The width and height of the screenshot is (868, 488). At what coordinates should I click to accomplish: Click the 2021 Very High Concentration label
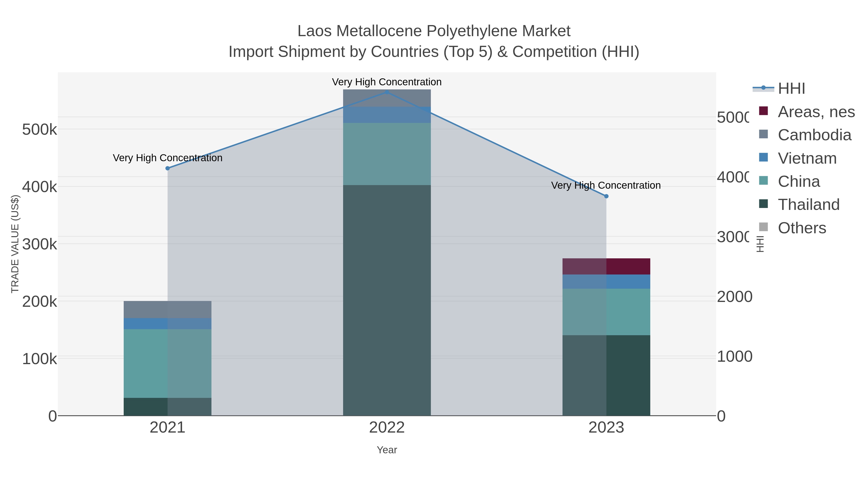point(168,158)
